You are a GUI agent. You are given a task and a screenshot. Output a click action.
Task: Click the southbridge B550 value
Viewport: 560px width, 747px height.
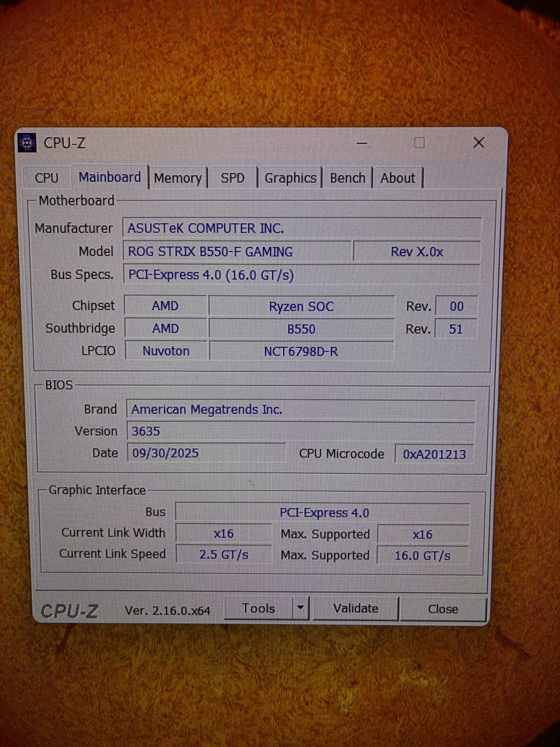301,329
